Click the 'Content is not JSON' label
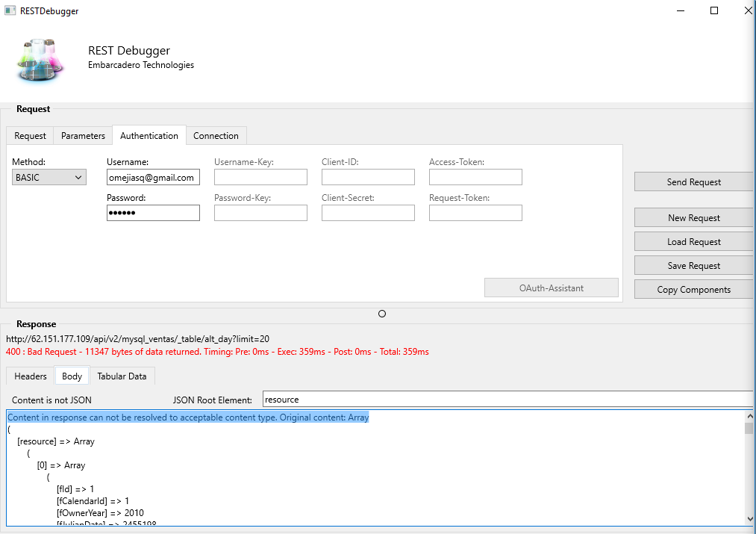The image size is (756, 534). [x=51, y=400]
